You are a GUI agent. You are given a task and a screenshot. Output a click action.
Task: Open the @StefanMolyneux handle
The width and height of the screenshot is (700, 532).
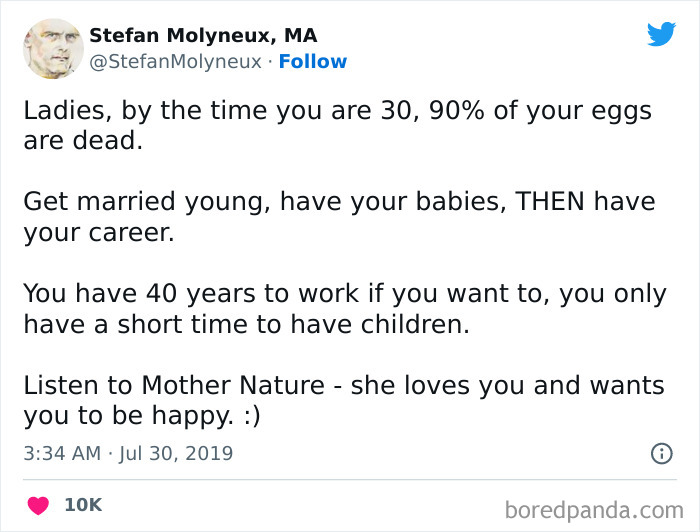click(175, 62)
